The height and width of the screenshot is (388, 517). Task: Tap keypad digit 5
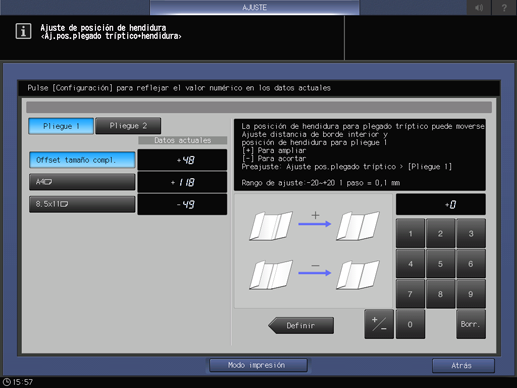point(440,264)
